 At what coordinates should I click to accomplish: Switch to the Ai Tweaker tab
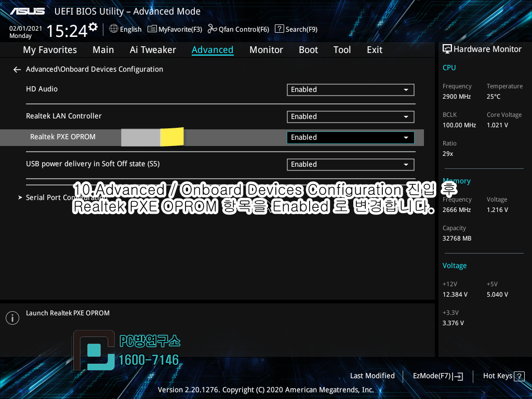153,50
